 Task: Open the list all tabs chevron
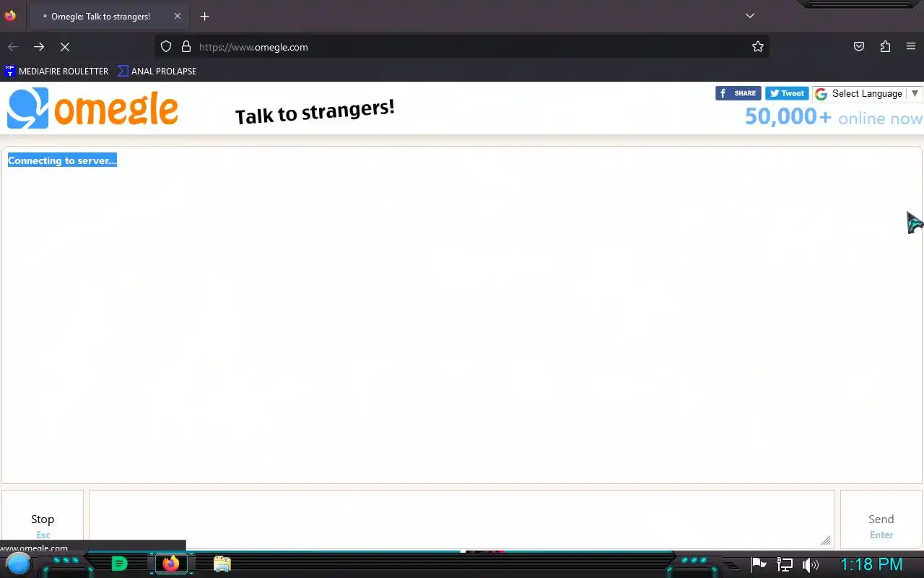click(750, 16)
